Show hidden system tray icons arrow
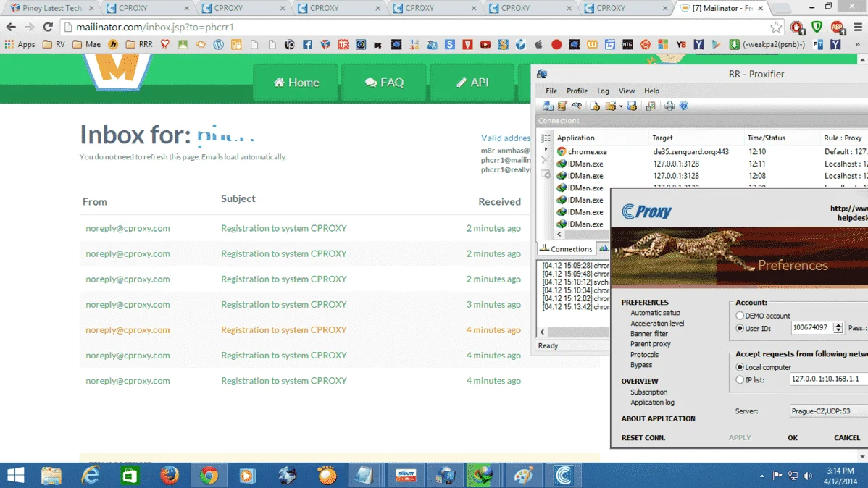 click(761, 476)
